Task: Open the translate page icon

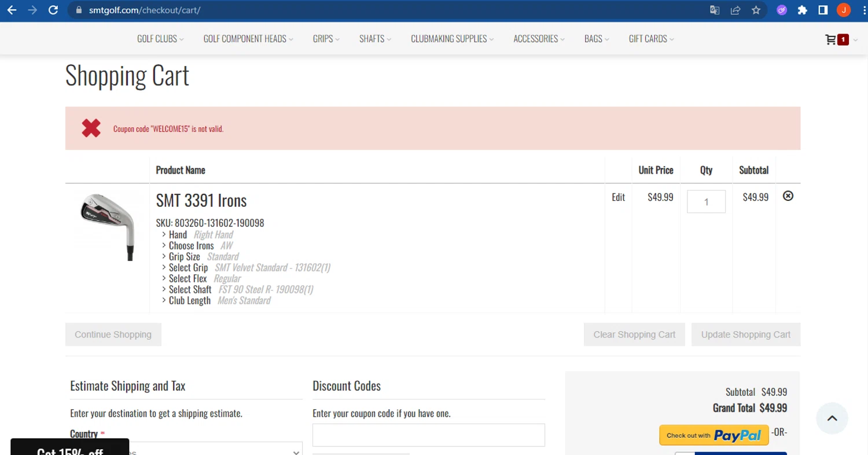Action: pos(715,10)
